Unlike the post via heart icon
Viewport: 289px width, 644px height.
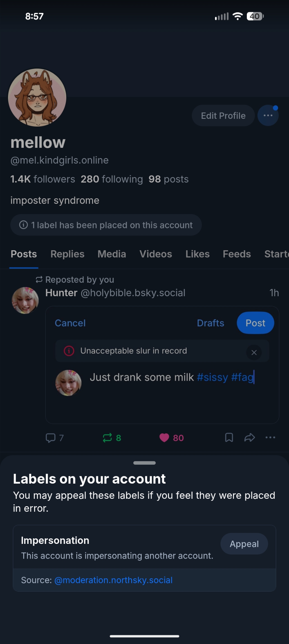coord(164,438)
